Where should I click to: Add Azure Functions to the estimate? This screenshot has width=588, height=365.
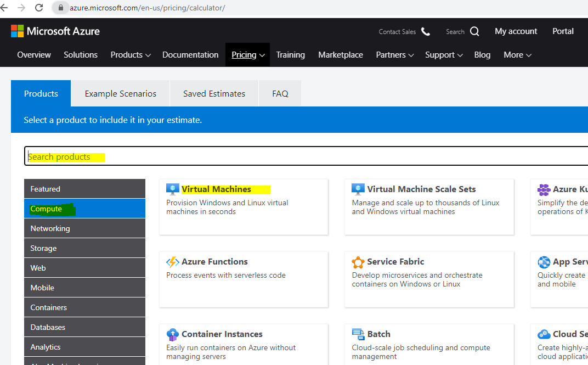[x=244, y=279]
